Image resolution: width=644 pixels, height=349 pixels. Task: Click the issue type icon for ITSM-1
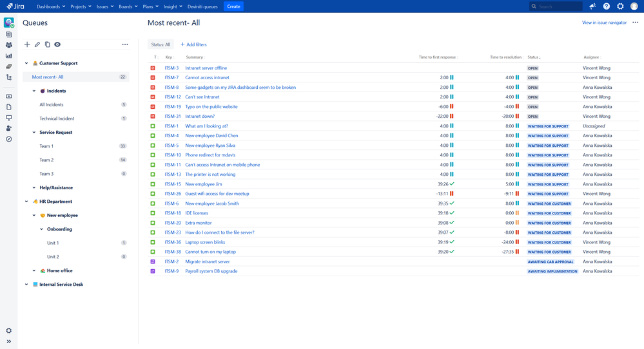point(153,126)
